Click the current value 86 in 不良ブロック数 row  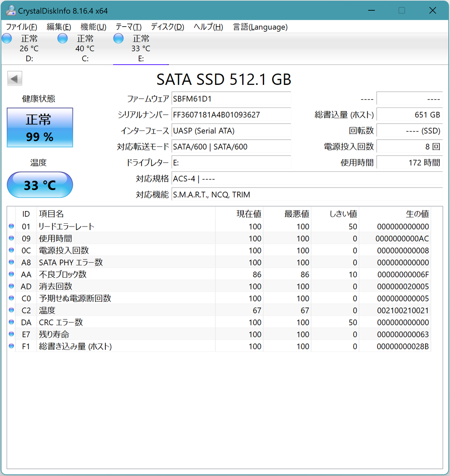(x=257, y=274)
